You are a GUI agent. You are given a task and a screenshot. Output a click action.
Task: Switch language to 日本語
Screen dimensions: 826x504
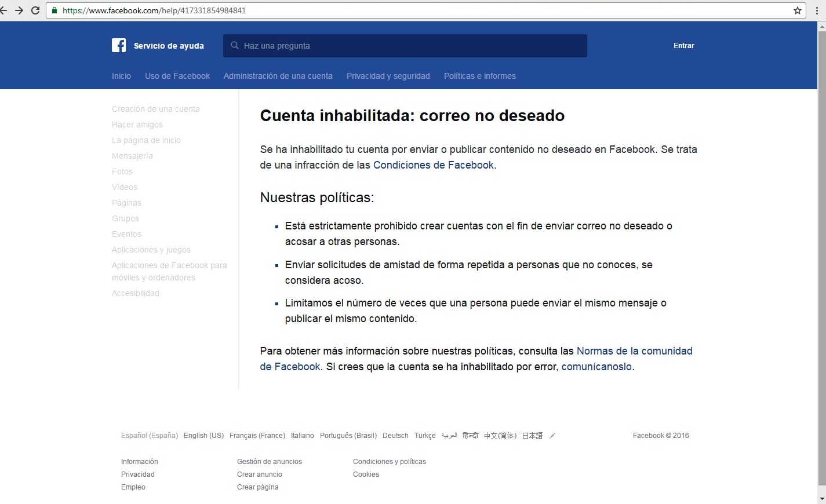(532, 436)
